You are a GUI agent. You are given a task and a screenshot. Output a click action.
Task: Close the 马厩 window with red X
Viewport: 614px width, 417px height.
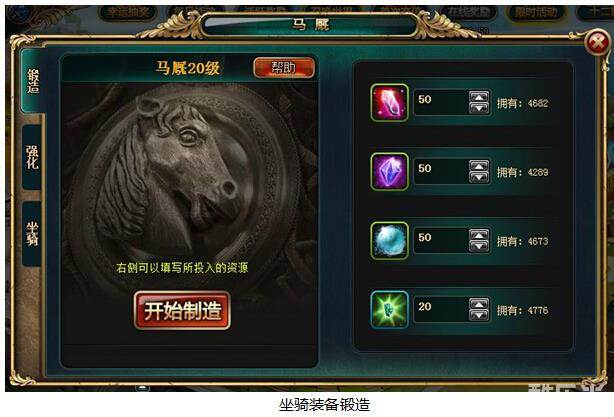click(597, 42)
